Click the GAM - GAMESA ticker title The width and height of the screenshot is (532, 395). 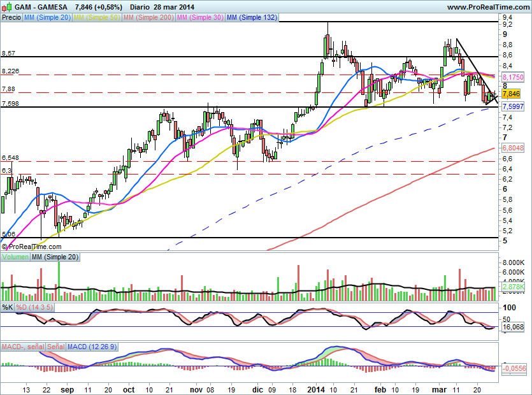41,7
